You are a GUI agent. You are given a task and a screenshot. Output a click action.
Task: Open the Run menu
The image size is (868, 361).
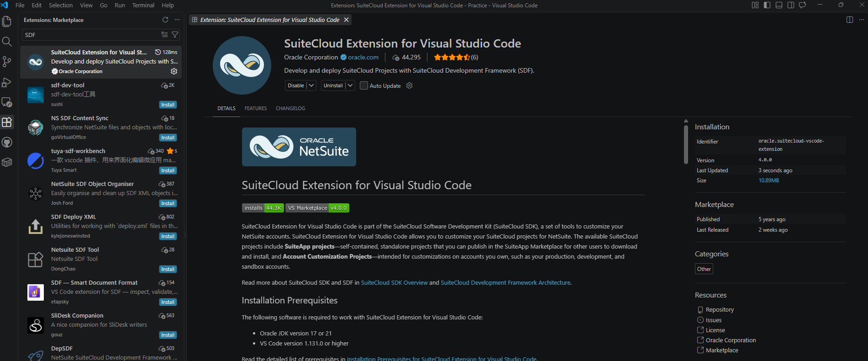(120, 5)
